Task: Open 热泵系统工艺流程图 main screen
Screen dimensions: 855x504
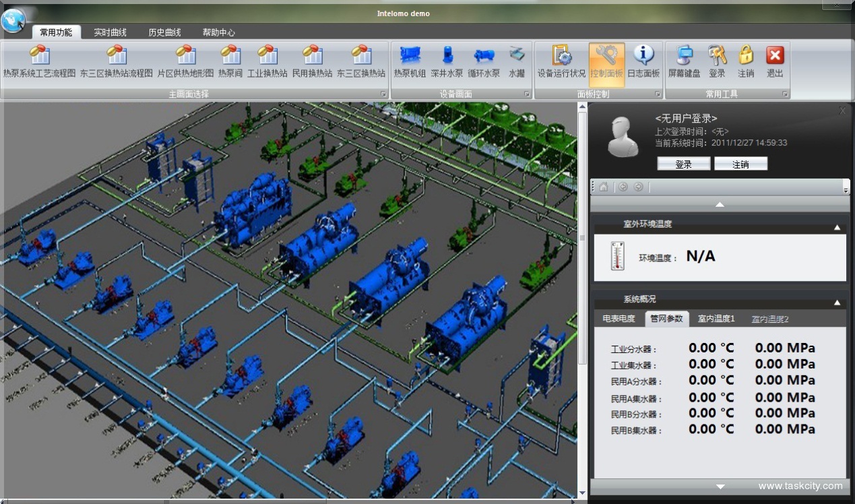Action: 39,62
